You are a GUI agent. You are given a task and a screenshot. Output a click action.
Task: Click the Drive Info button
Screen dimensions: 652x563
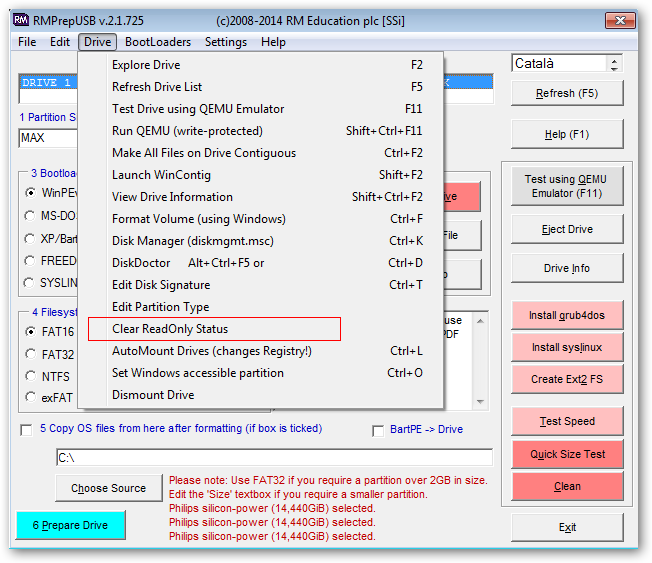567,268
